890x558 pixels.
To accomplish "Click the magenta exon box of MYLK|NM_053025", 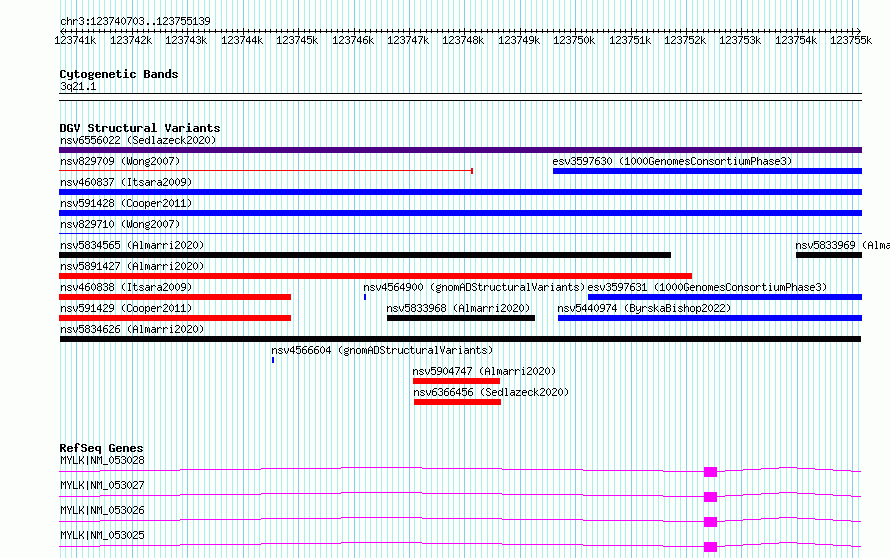I will pyautogui.click(x=710, y=547).
